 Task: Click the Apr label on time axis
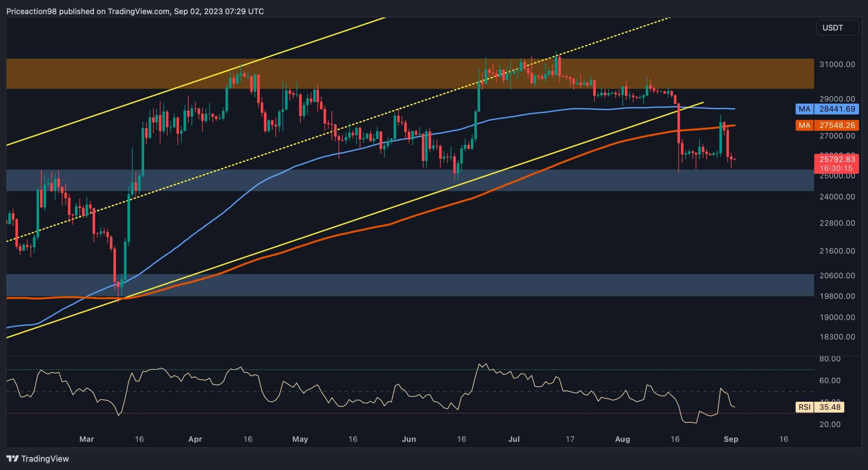pyautogui.click(x=195, y=439)
